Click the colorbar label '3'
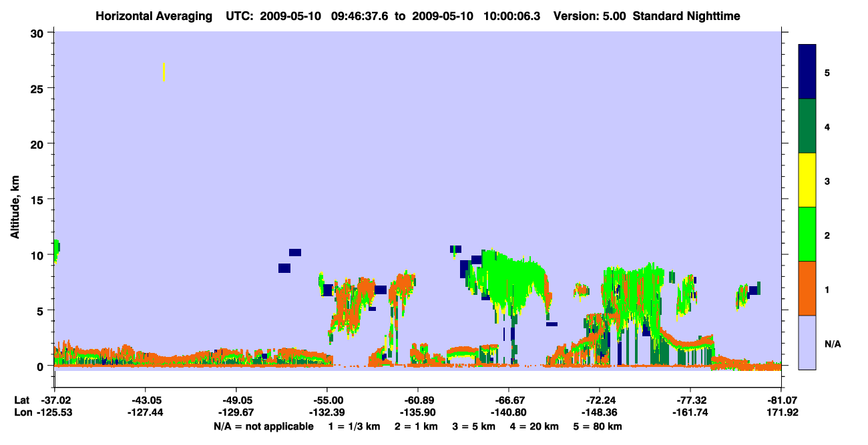This screenshot has width=868, height=445. coord(827,181)
